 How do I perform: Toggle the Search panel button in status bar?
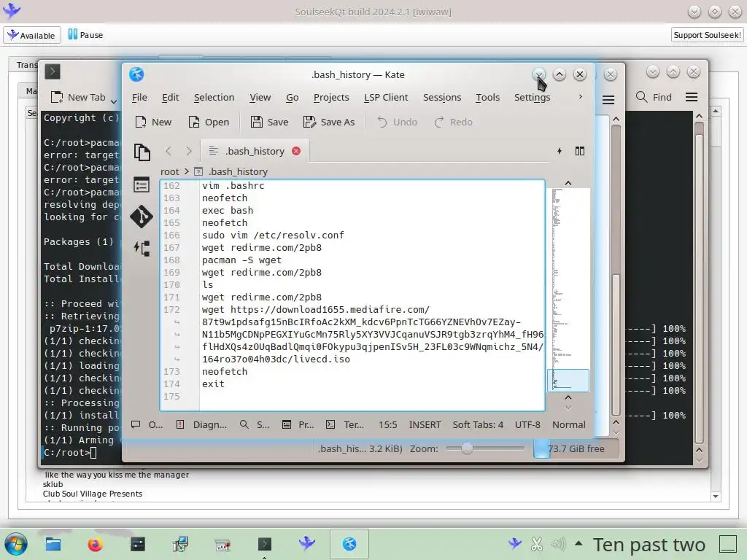(255, 424)
